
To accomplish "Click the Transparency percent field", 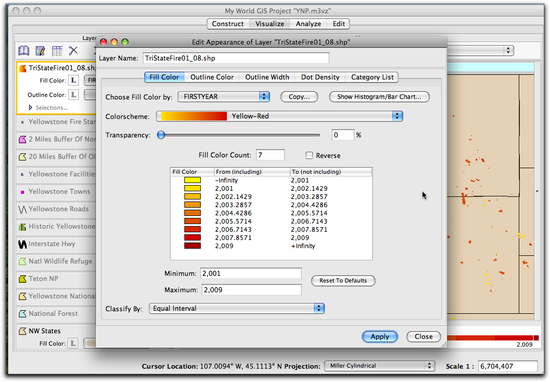I will tap(343, 135).
